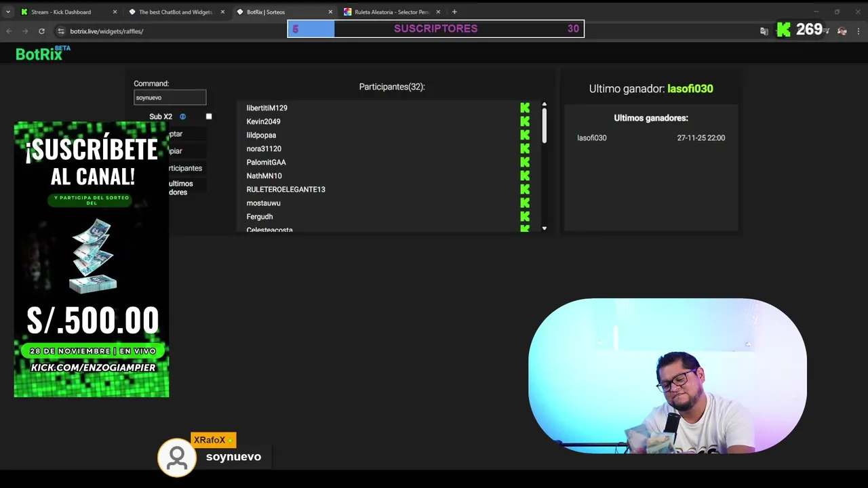Click the date 27-11-25 22:00
Image resolution: width=868 pixels, height=488 pixels.
(x=701, y=138)
